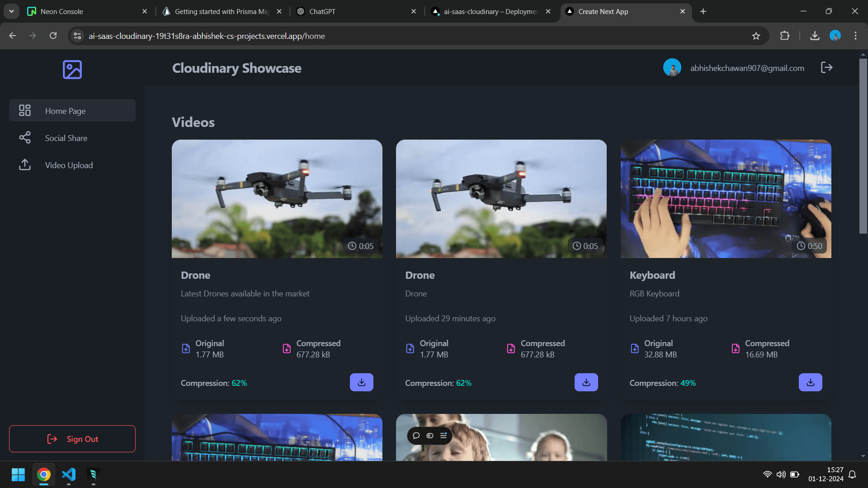Close the ChatGPT tab
The height and width of the screenshot is (488, 868).
pyautogui.click(x=414, y=11)
